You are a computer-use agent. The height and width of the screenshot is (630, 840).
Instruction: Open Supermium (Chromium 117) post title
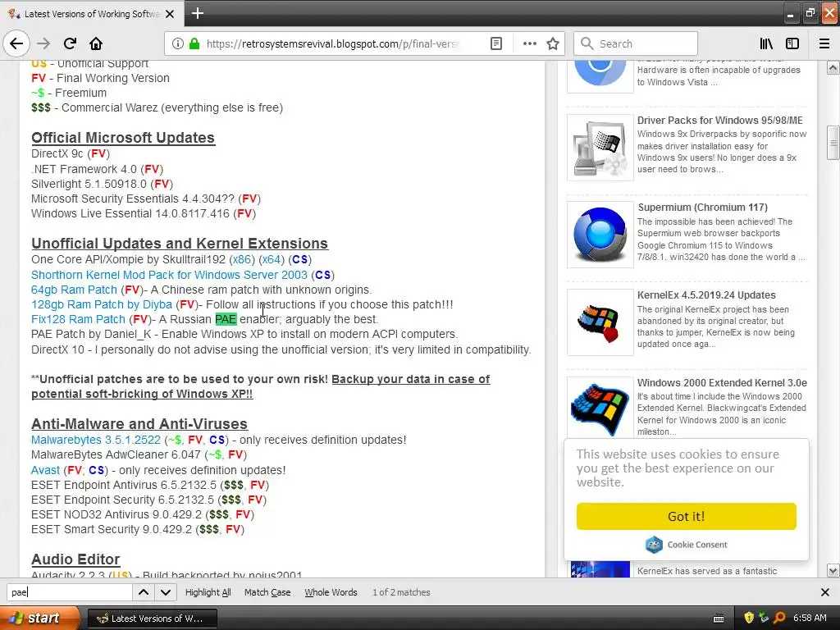pos(702,208)
